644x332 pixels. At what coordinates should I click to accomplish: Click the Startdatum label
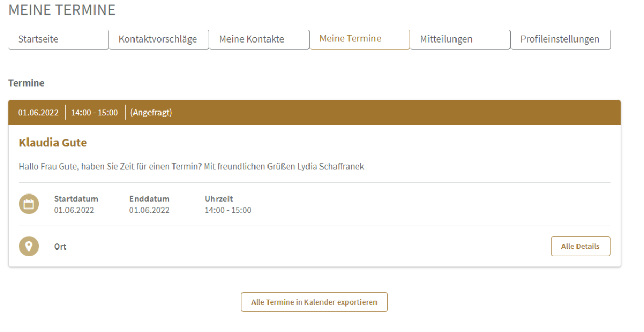pos(76,199)
